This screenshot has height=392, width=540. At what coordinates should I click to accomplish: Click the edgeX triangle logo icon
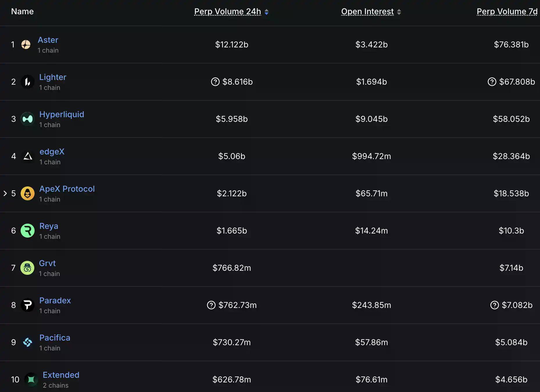pos(28,156)
